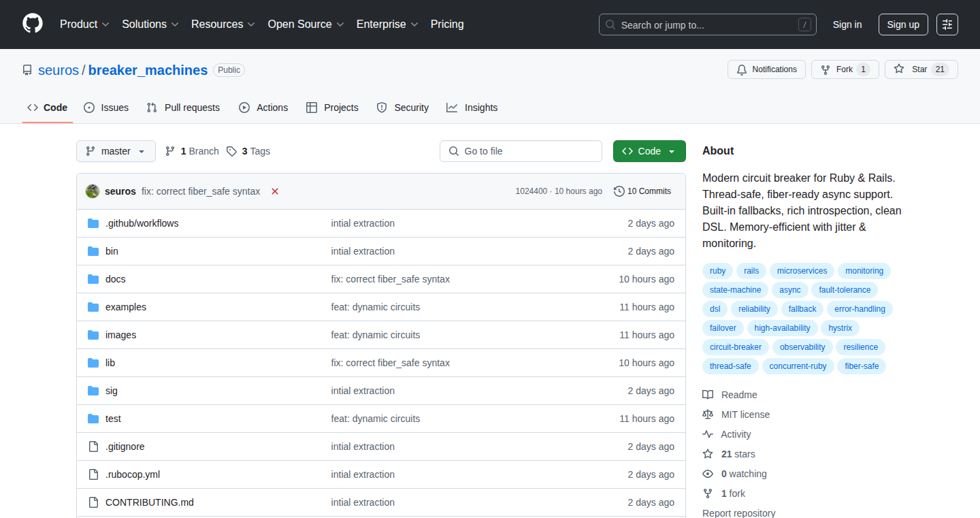Click the star icon beside 21 stars
The image size is (980, 518).
pyautogui.click(x=708, y=454)
